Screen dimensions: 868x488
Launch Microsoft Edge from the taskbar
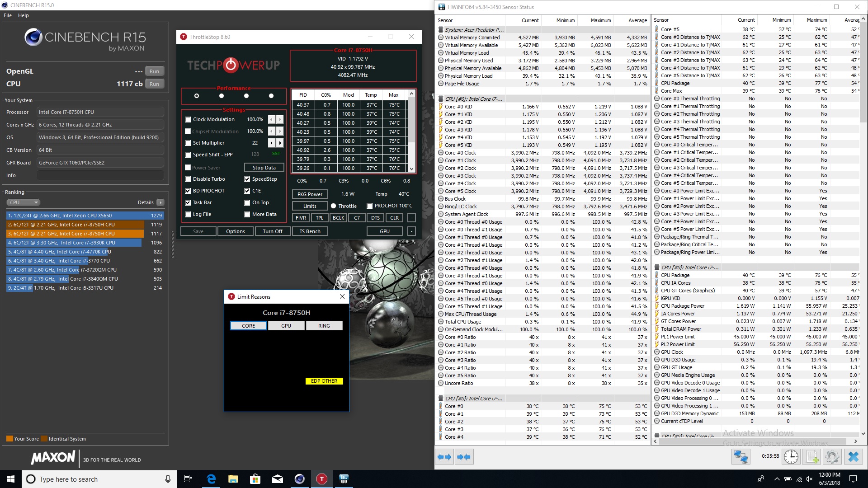tap(211, 479)
